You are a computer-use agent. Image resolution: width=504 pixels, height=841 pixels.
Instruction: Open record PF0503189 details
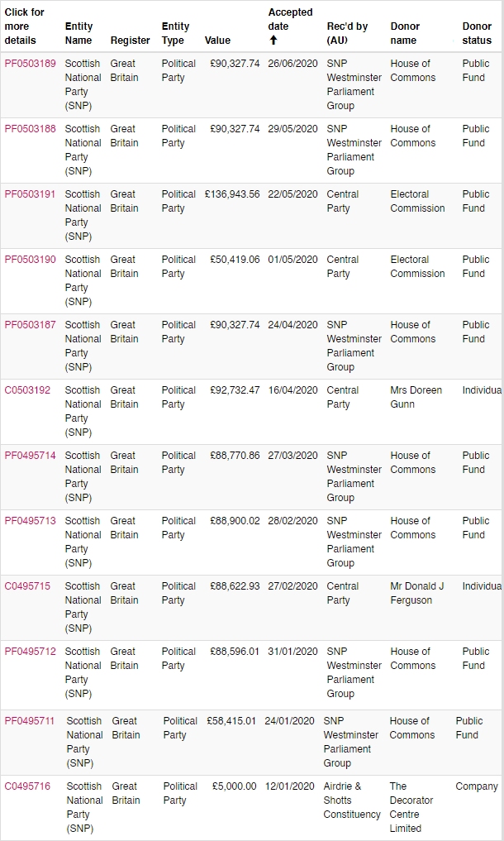pos(30,64)
